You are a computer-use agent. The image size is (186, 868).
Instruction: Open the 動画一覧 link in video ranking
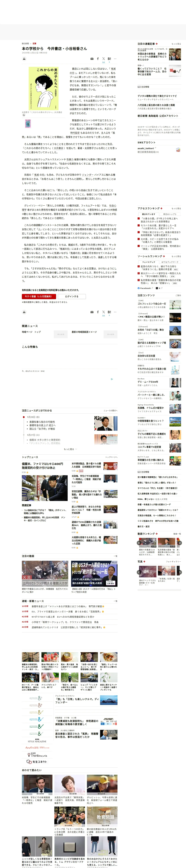pos(177,534)
